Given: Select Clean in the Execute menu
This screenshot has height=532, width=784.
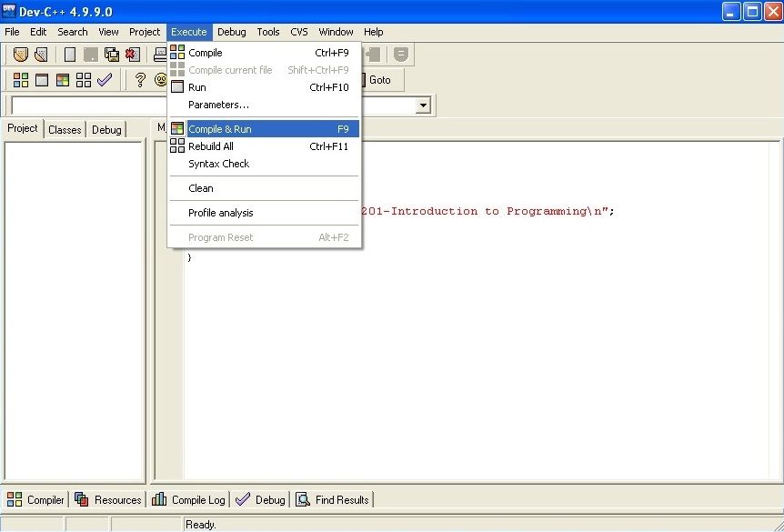Looking at the screenshot, I should pyautogui.click(x=264, y=188).
